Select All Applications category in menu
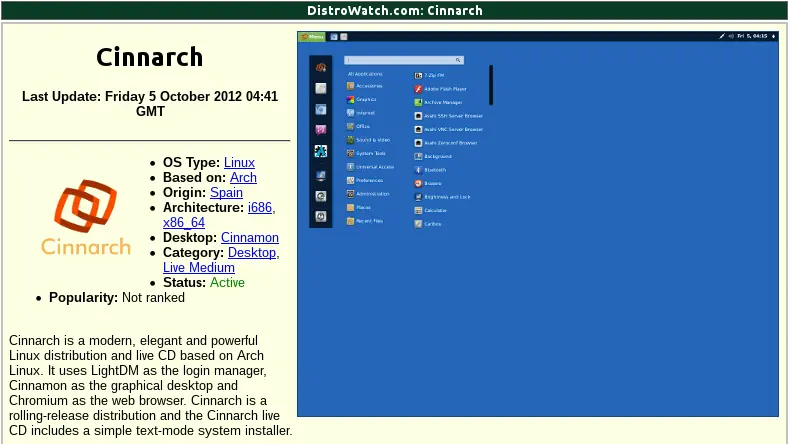Screen dimensions: 788x444 [365, 74]
